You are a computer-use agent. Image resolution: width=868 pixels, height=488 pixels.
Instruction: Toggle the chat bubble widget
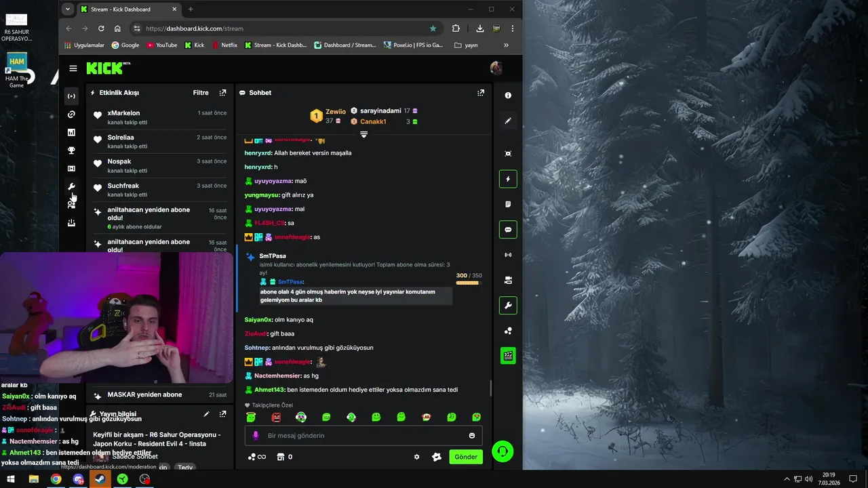508,230
